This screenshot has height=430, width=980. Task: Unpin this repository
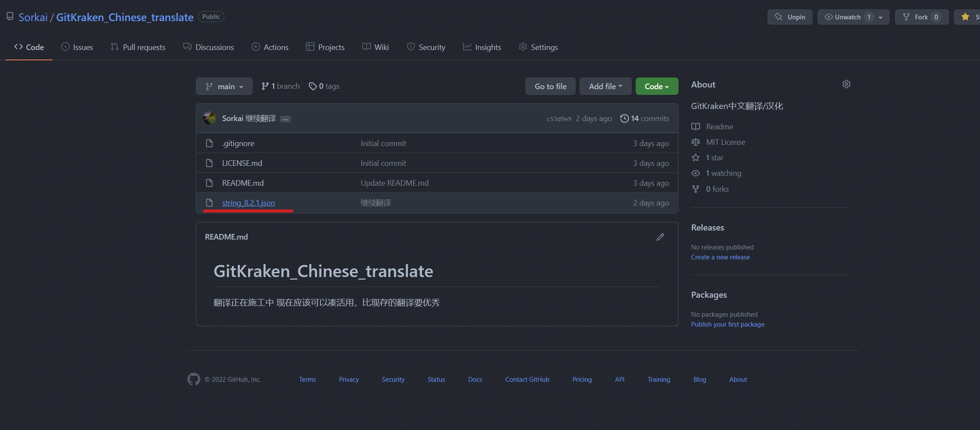tap(790, 17)
